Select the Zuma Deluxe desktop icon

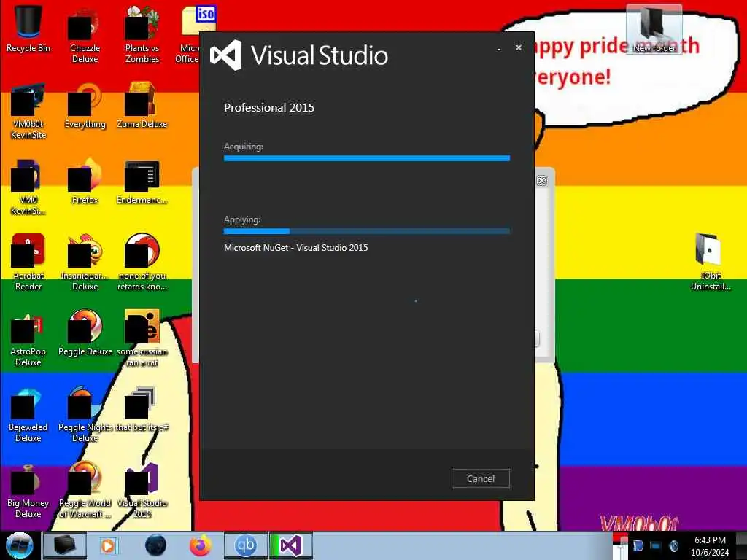142,106
